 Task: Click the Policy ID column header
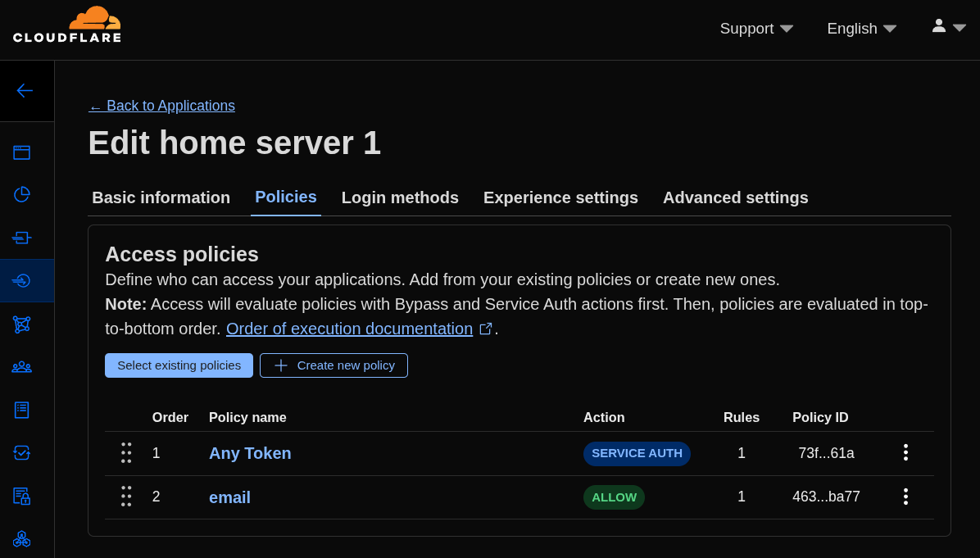tap(820, 417)
